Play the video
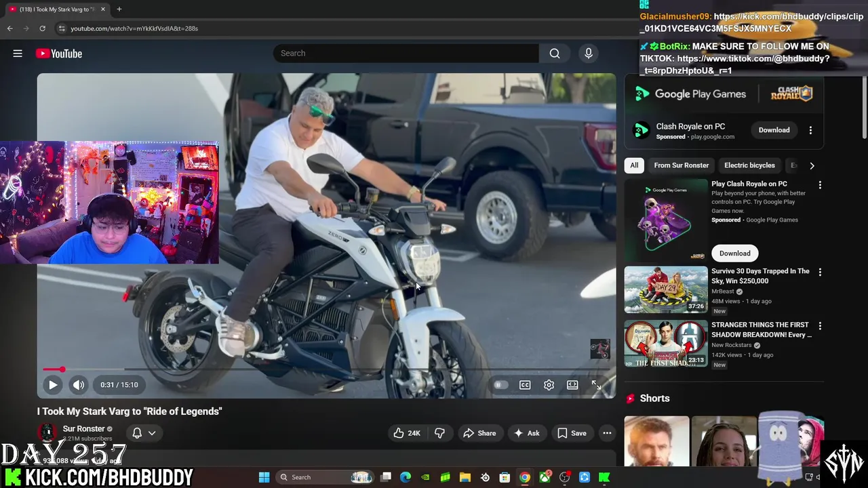 (x=53, y=385)
